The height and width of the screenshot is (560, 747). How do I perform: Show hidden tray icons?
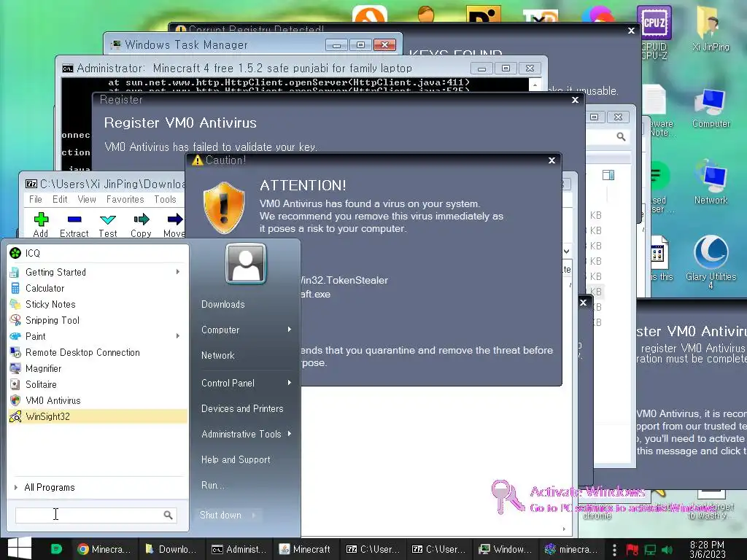coord(614,550)
